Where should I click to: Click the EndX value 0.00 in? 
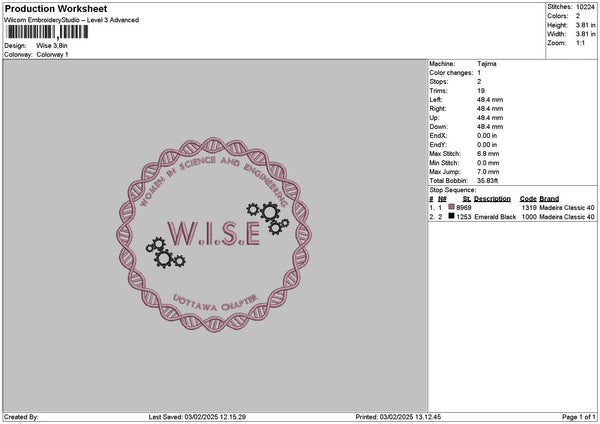pos(487,135)
